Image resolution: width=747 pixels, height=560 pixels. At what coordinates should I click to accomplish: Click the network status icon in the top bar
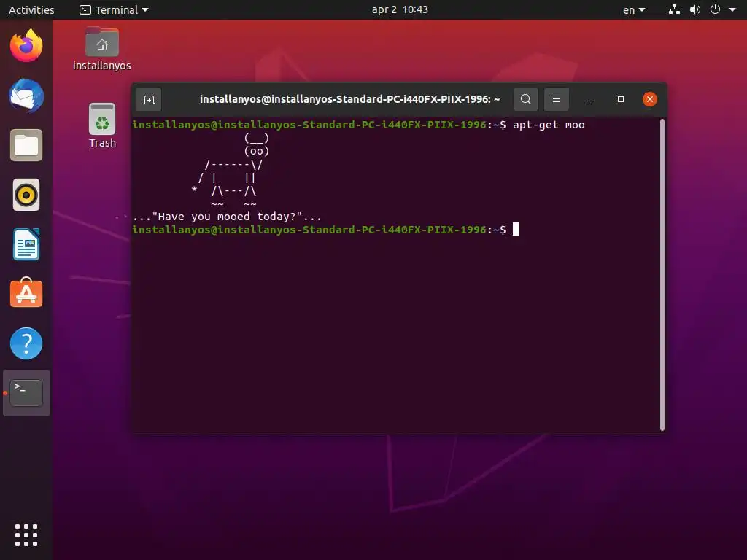[674, 9]
